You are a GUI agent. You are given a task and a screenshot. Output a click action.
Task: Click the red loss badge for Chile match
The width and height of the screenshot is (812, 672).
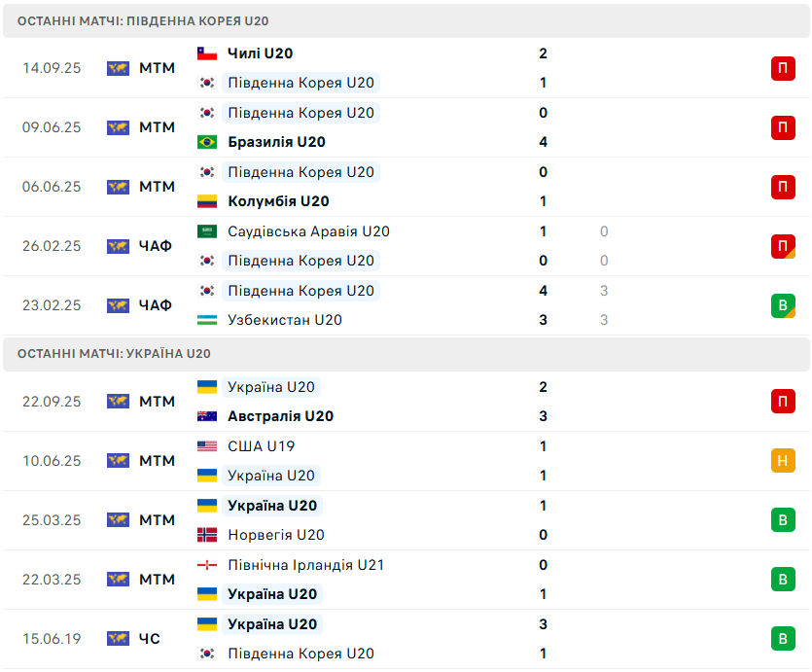(x=783, y=68)
